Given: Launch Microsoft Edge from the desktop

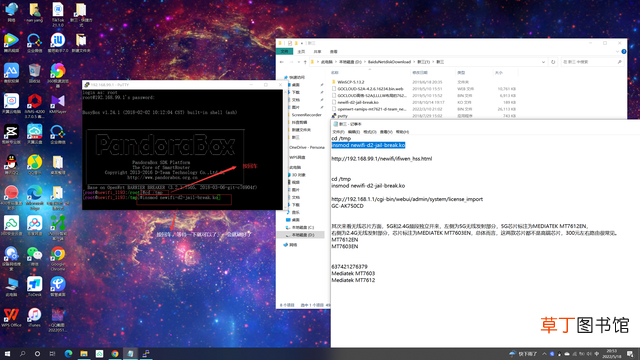Looking at the screenshot, I should (x=34, y=197).
